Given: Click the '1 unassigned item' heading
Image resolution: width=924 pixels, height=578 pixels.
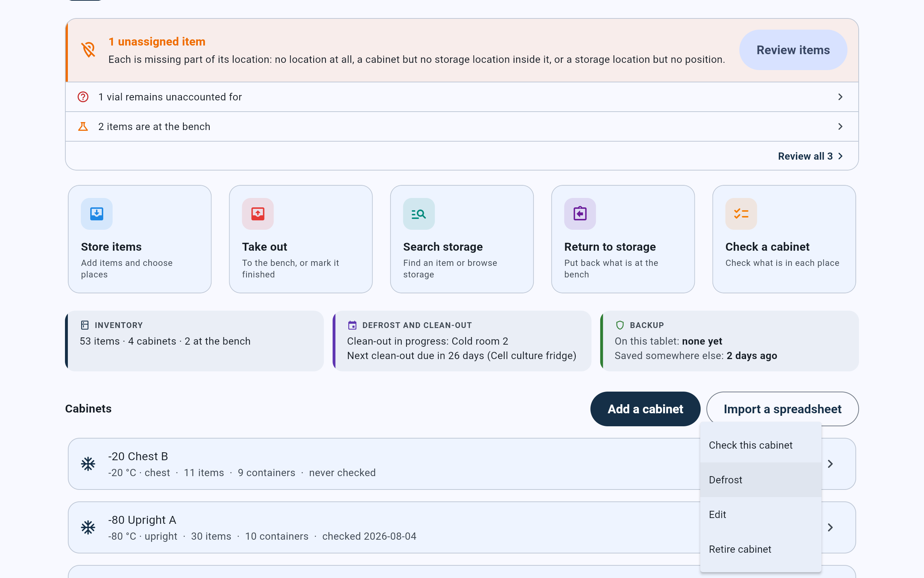Looking at the screenshot, I should 157,42.
